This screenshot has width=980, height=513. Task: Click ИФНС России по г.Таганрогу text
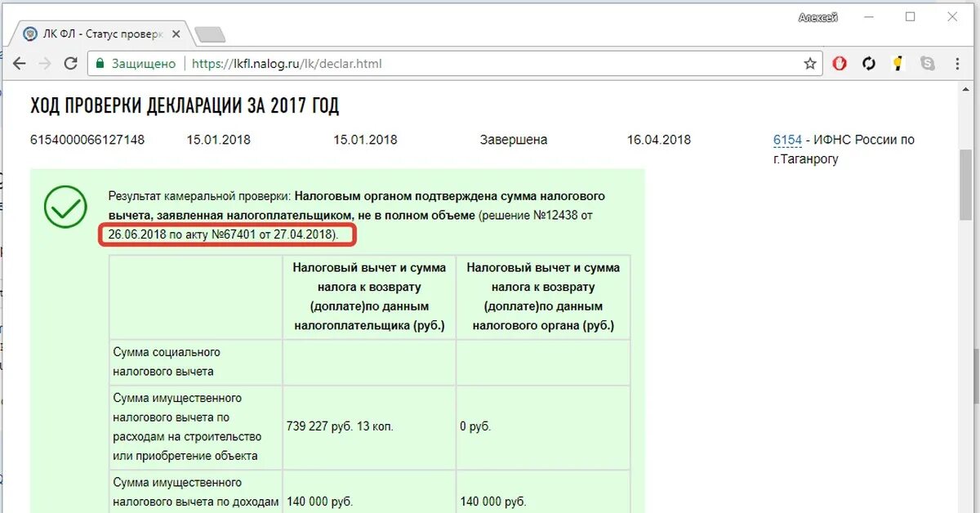point(844,149)
